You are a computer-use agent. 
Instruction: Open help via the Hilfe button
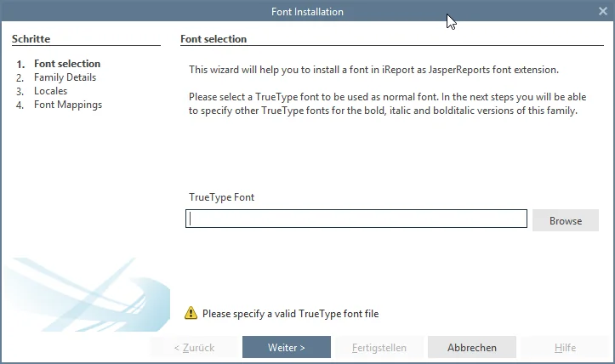tap(565, 347)
